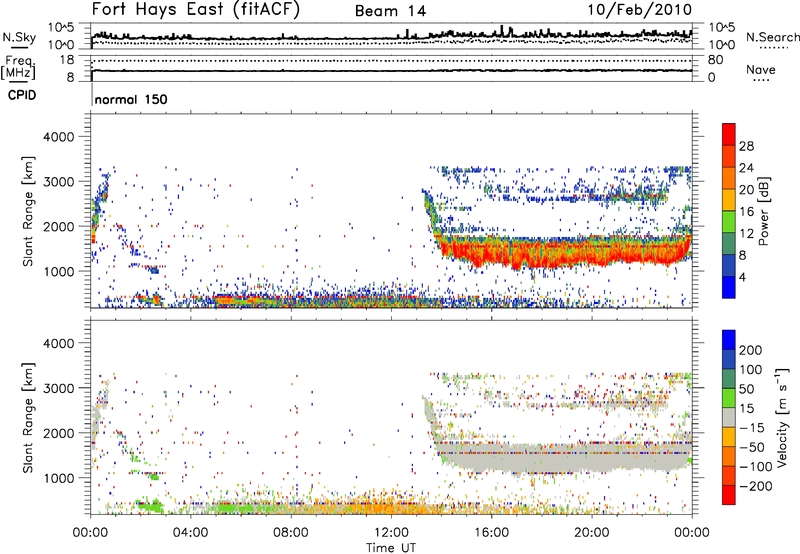Click the left '10^5' noise axis tick
Screen dimensions: 800x554
(61, 28)
